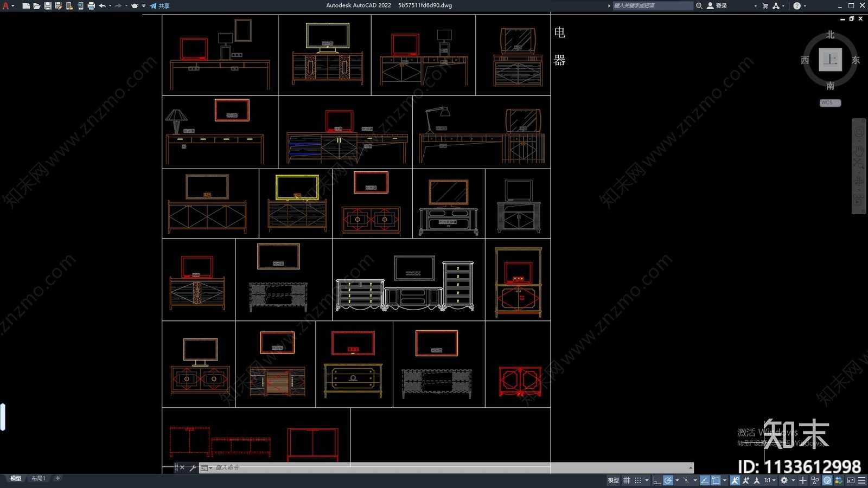Image resolution: width=868 pixels, height=488 pixels.
Task: Open the Autodesk App Store cart icon
Action: [765, 6]
